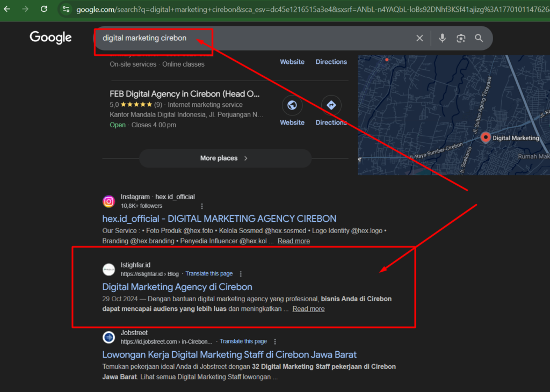Open three-dot menu for Instagram result

pyautogui.click(x=202, y=206)
